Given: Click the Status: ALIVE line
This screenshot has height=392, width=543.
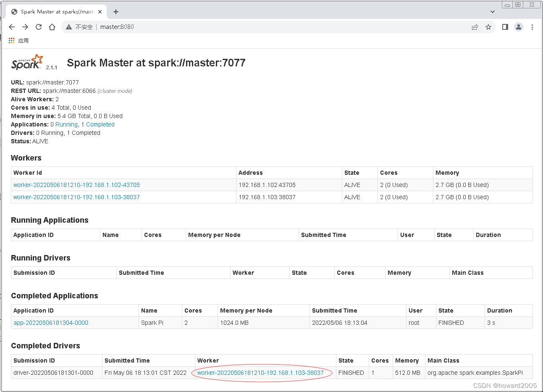Looking at the screenshot, I should pos(29,141).
